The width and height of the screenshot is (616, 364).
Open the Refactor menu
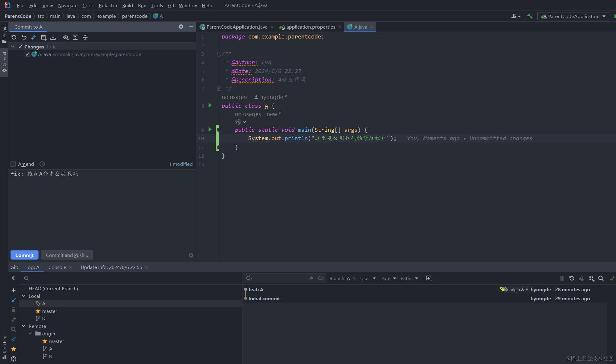point(108,5)
